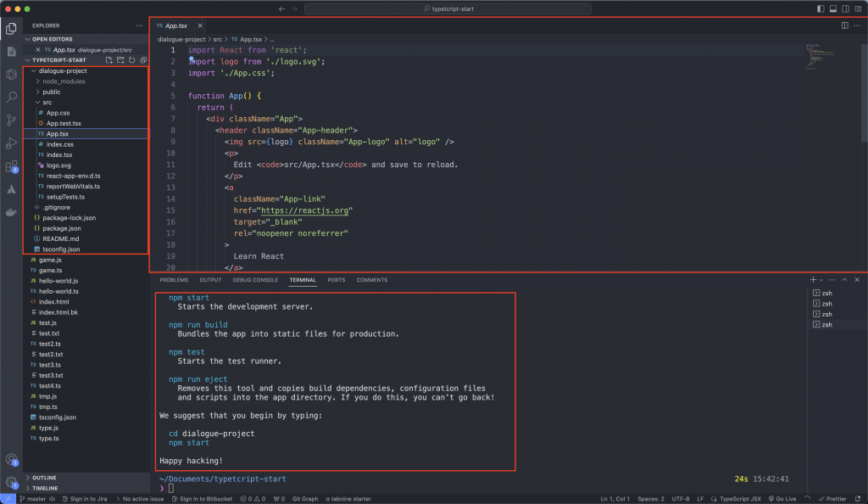Switch to the DEBUG CONSOLE tab
Viewport: 868px width, 504px height.
pyautogui.click(x=255, y=280)
